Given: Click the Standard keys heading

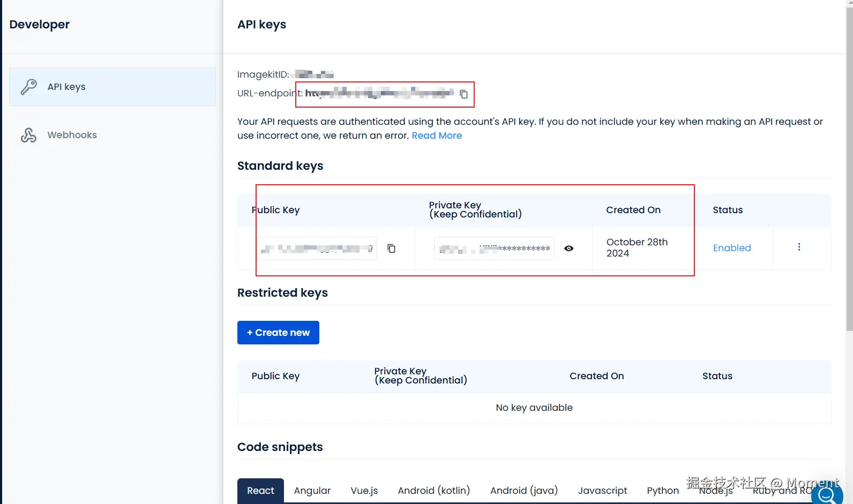Looking at the screenshot, I should click(x=280, y=166).
